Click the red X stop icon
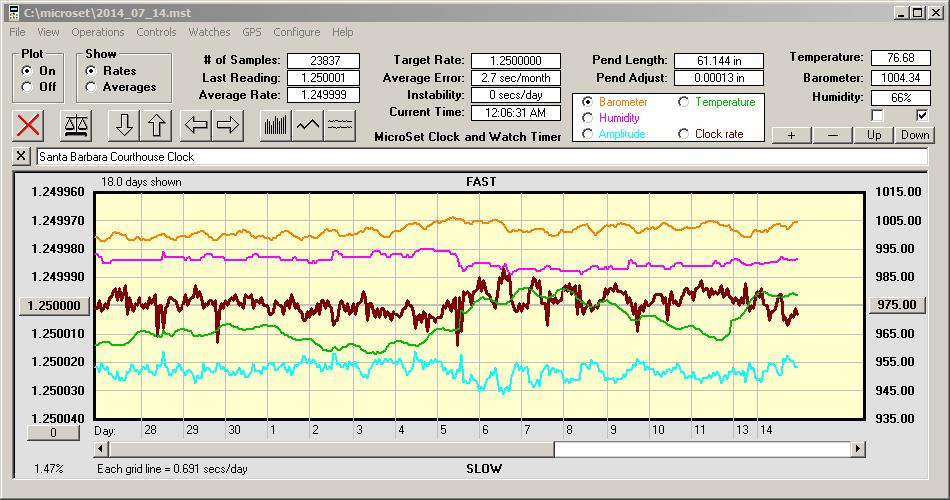 coord(28,125)
